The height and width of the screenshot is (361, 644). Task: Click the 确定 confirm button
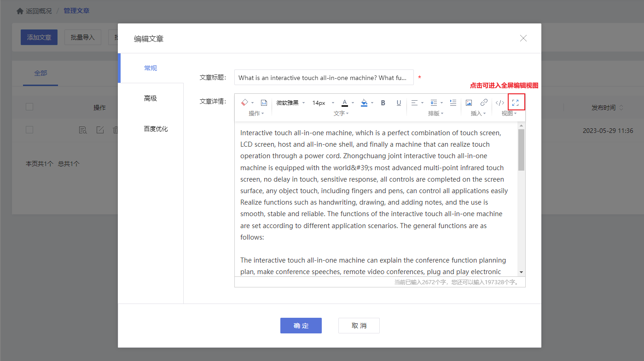point(301,326)
